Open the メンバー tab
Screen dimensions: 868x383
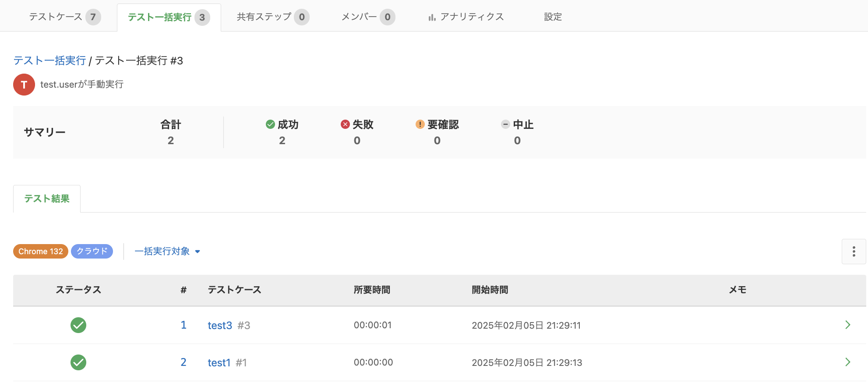point(368,17)
